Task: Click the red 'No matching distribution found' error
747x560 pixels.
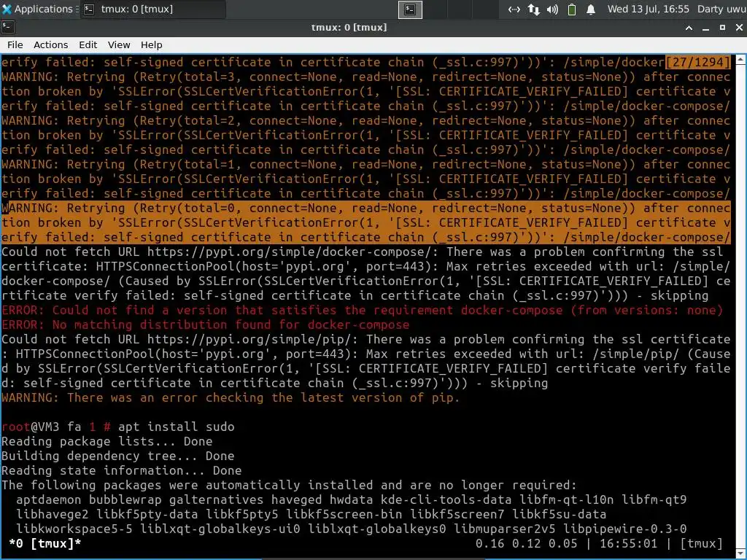Action: pyautogui.click(x=205, y=324)
